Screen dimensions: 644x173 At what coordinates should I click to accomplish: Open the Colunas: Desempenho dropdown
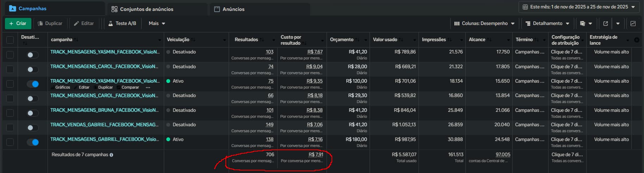[484, 24]
